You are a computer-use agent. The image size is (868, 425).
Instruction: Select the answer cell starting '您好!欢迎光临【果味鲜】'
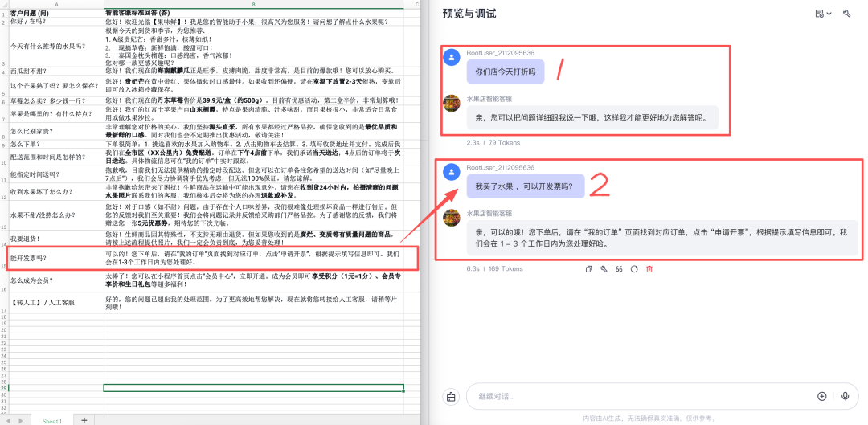point(253,22)
